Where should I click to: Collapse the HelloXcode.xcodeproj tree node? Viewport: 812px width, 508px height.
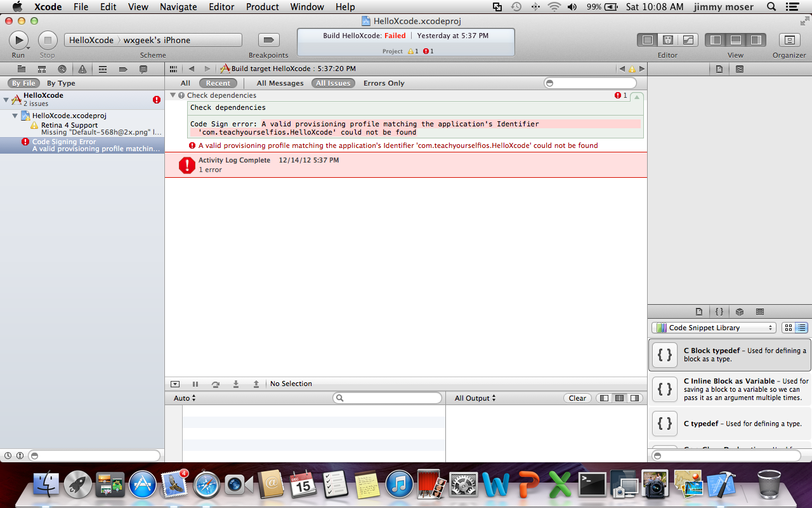(15, 116)
